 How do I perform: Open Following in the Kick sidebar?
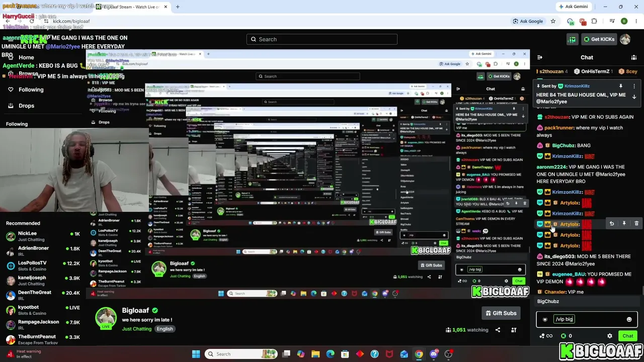[31, 89]
